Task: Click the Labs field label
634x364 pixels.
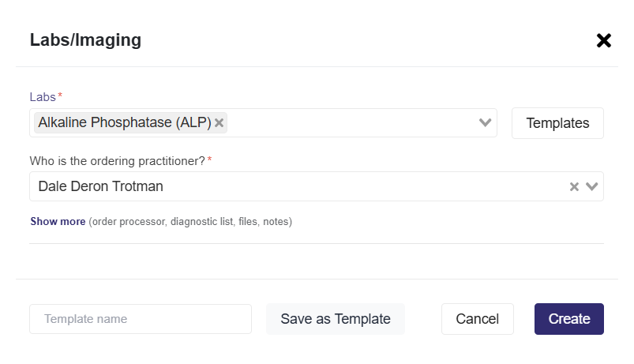Action: (x=43, y=97)
